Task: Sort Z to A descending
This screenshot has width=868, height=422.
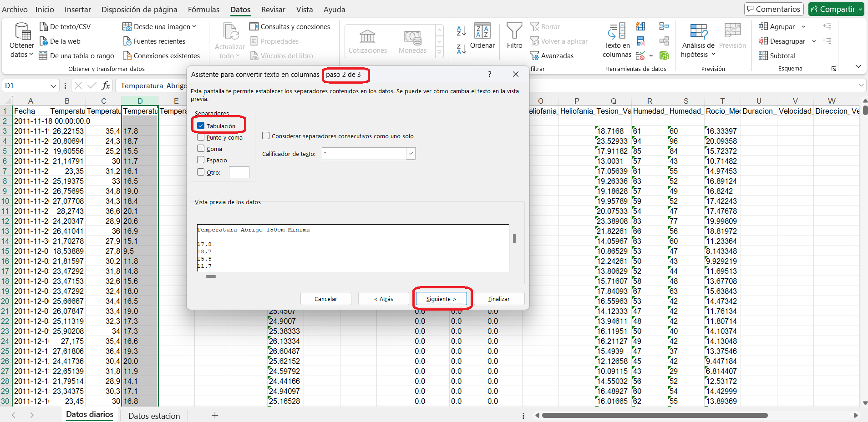Action: (x=462, y=49)
